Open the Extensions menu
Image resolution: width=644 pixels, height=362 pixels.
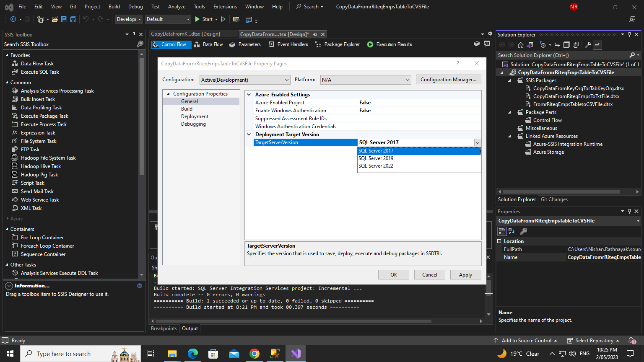pyautogui.click(x=225, y=7)
